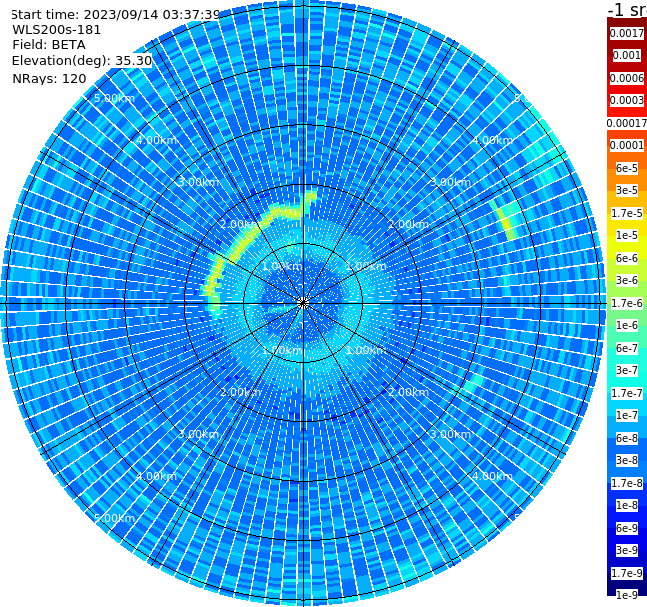Select the 3.00km range label in southeast quadrant
Image resolution: width=647 pixels, height=607 pixels.
[450, 434]
